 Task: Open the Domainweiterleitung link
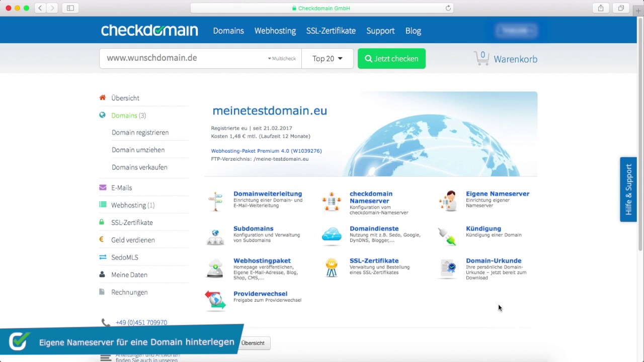click(268, 194)
